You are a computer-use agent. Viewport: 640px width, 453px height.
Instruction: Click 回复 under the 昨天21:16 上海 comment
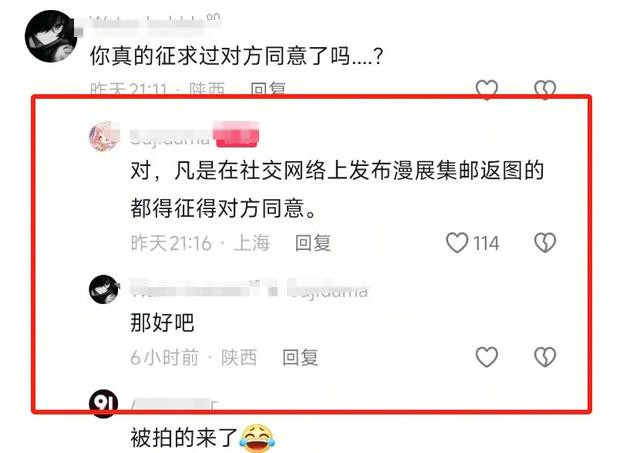tap(313, 243)
